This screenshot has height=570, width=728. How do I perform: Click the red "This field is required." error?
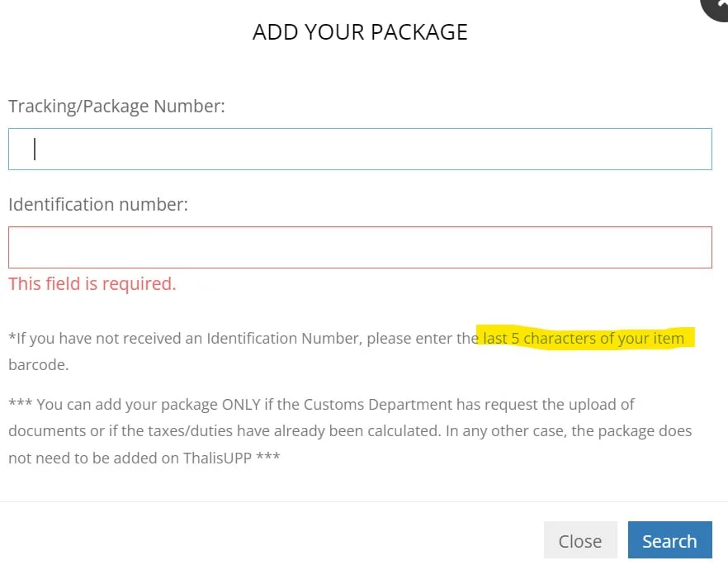tap(92, 283)
